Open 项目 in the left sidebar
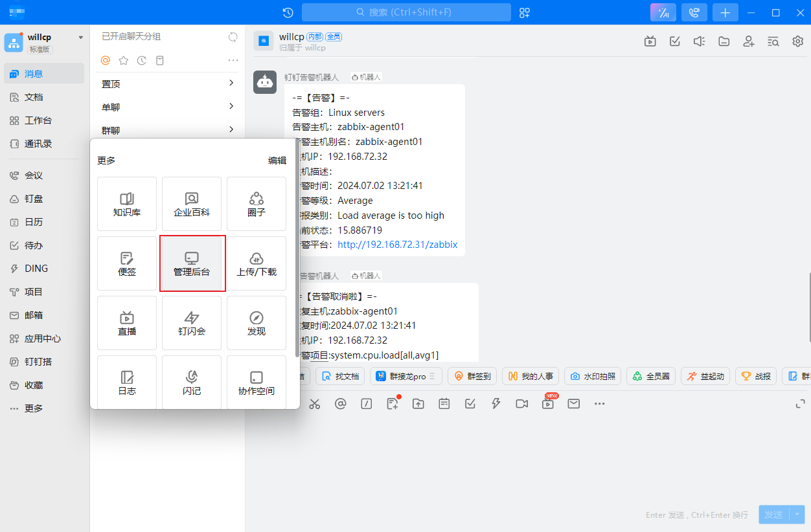Screen dimensions: 811x532 (x=44, y=292)
